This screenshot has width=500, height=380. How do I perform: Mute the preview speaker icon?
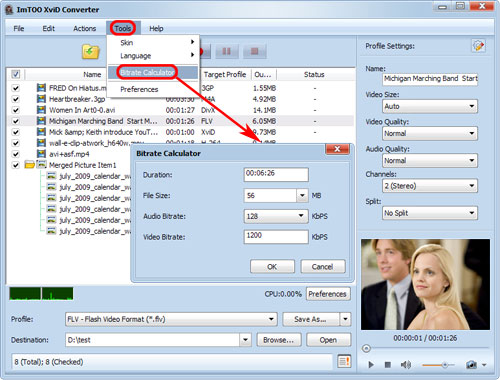[x=406, y=365]
